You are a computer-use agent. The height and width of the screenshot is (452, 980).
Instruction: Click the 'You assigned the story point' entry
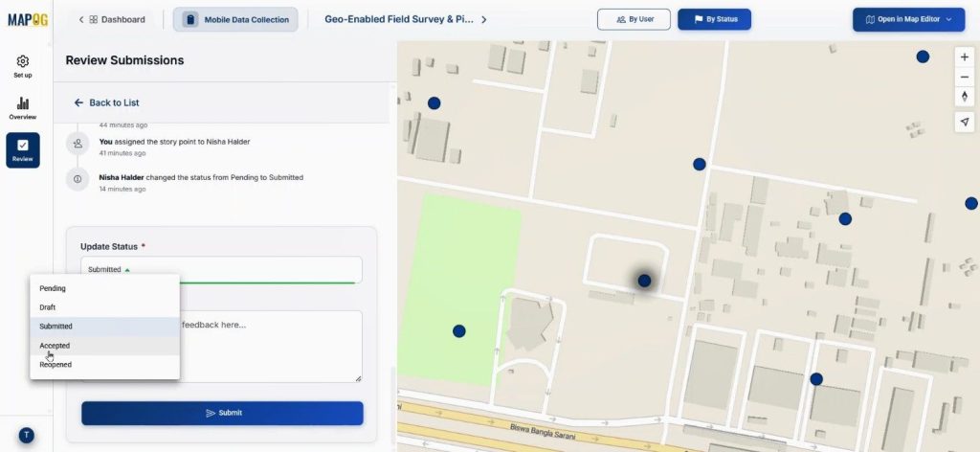[x=174, y=142]
